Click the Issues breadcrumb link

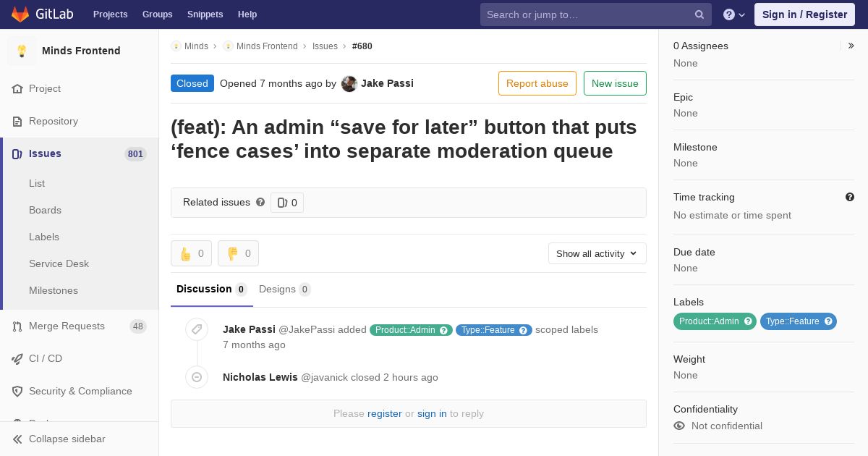click(325, 46)
